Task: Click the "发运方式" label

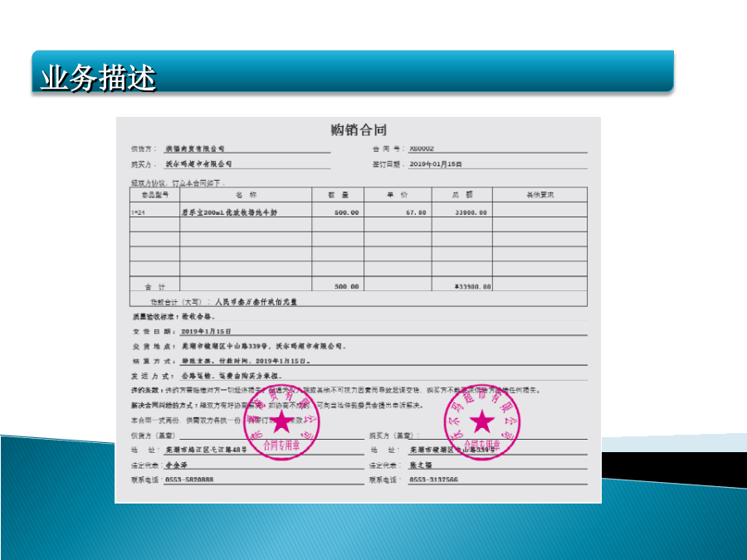Action: 153,376
